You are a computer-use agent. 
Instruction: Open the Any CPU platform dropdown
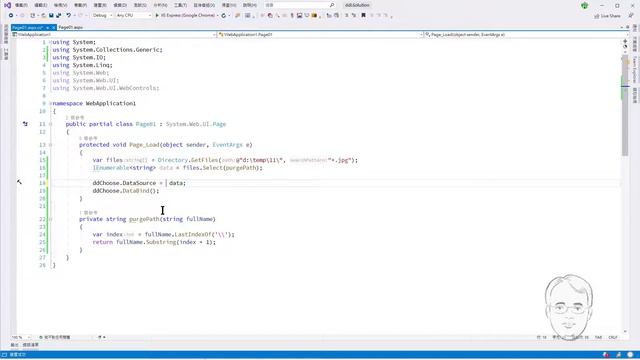click(133, 15)
